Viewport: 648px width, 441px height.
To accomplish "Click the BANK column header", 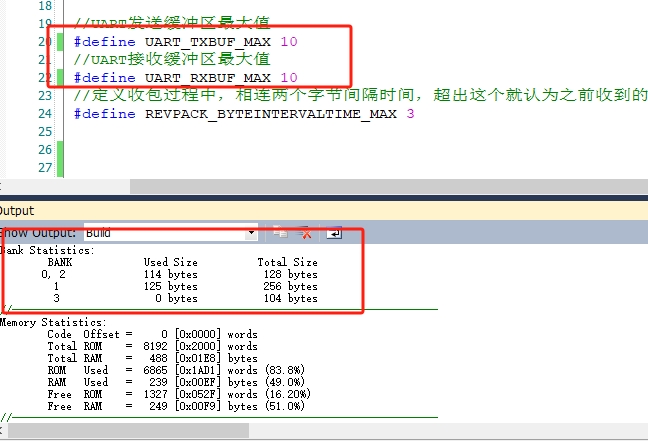I will (x=60, y=262).
